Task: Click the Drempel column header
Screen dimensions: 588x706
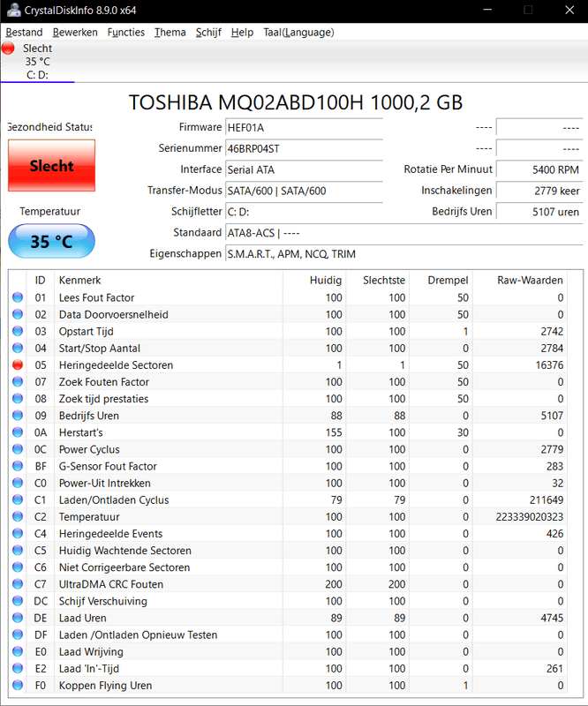Action: [x=441, y=280]
